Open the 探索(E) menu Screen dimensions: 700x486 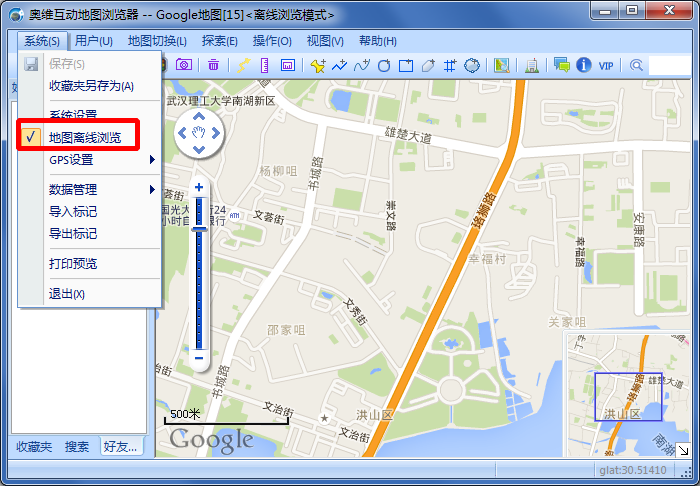click(219, 41)
